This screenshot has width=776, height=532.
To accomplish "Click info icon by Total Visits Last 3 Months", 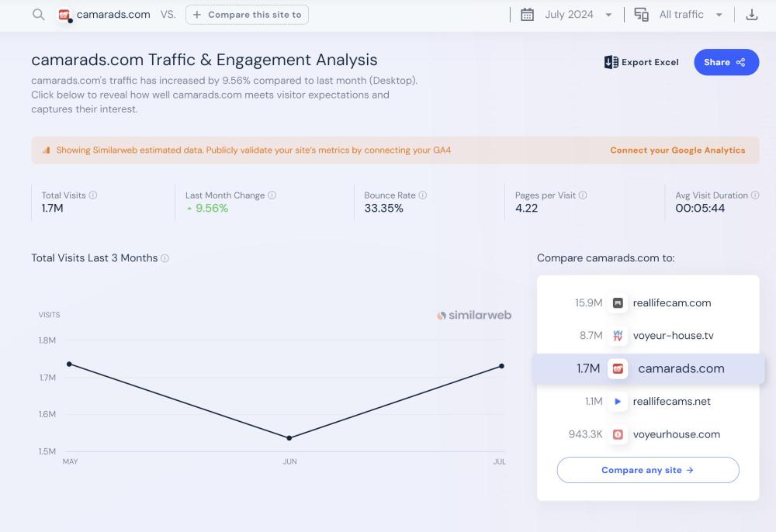I will tap(165, 258).
